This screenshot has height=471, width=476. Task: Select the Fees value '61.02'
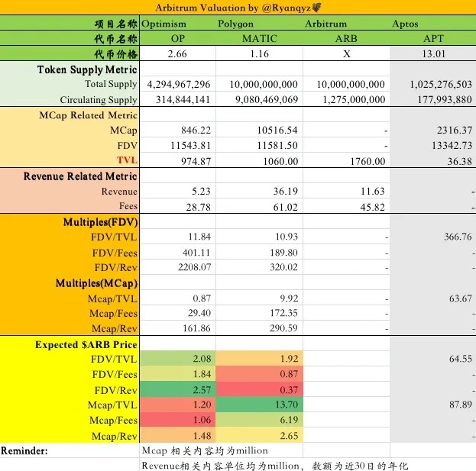tap(285, 207)
